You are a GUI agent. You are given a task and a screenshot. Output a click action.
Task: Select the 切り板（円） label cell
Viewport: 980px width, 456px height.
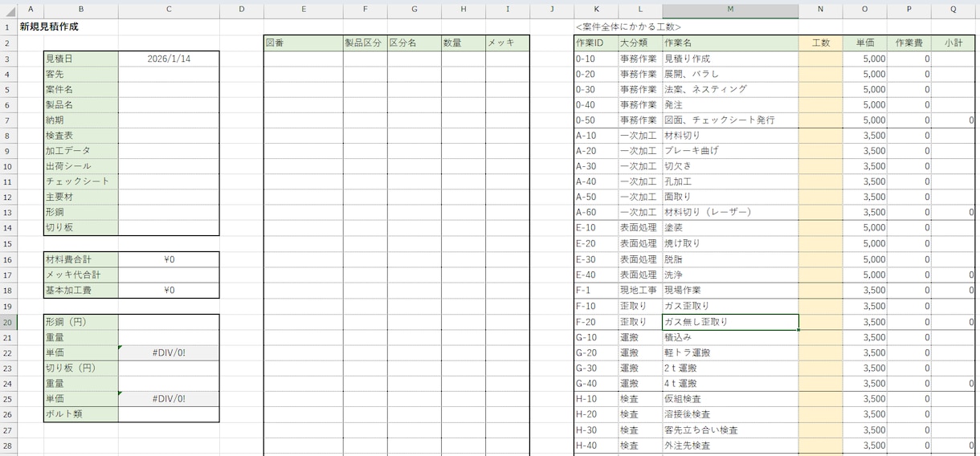pos(81,368)
